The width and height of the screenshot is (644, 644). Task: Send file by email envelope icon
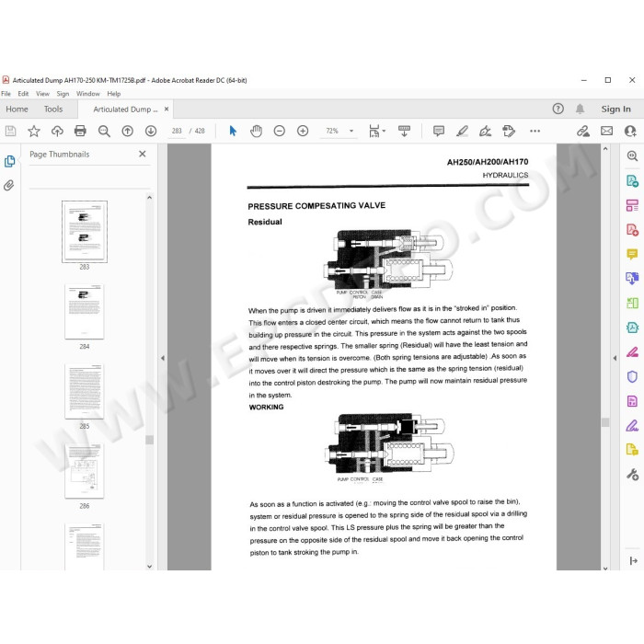coord(606,131)
